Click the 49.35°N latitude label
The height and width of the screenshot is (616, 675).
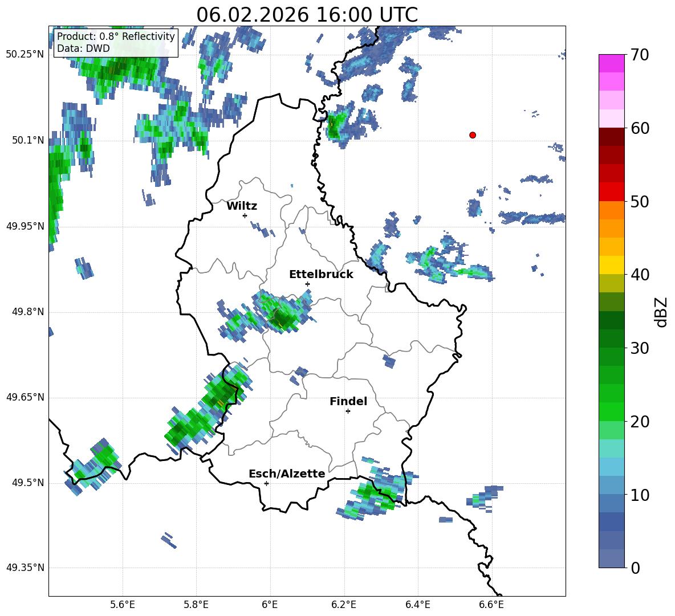point(25,568)
